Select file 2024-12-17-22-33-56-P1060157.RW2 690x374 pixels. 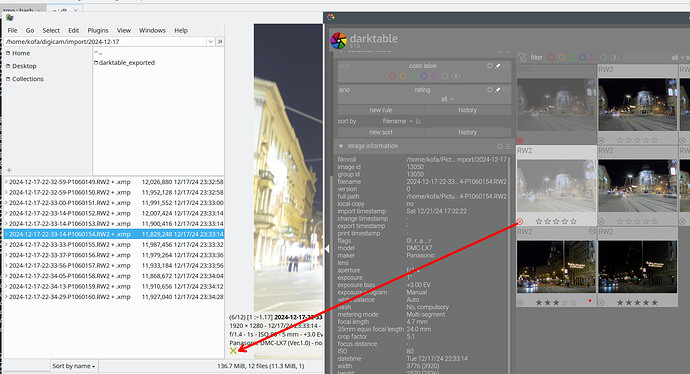click(114, 266)
